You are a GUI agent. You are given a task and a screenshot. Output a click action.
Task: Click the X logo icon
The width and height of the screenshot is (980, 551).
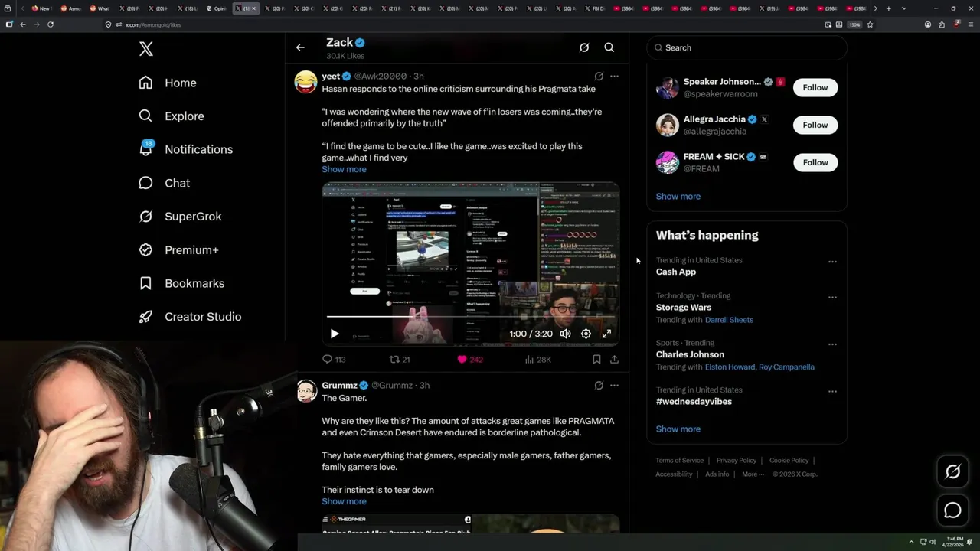146,49
